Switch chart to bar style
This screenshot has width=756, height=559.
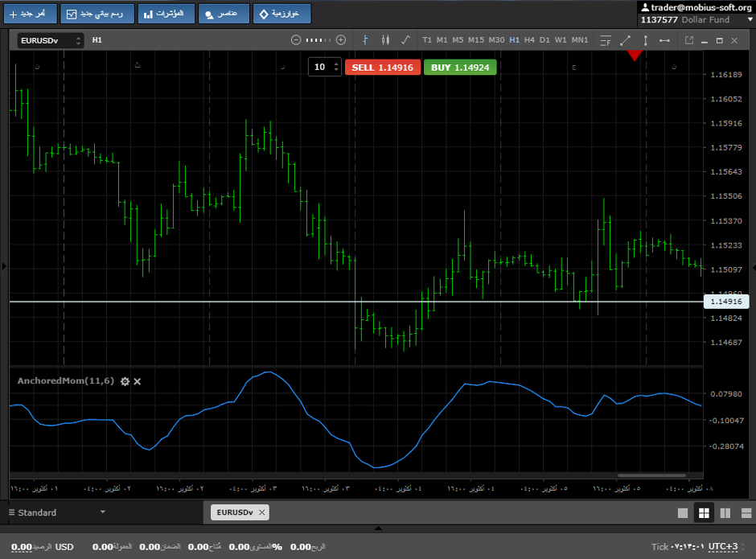coord(365,39)
